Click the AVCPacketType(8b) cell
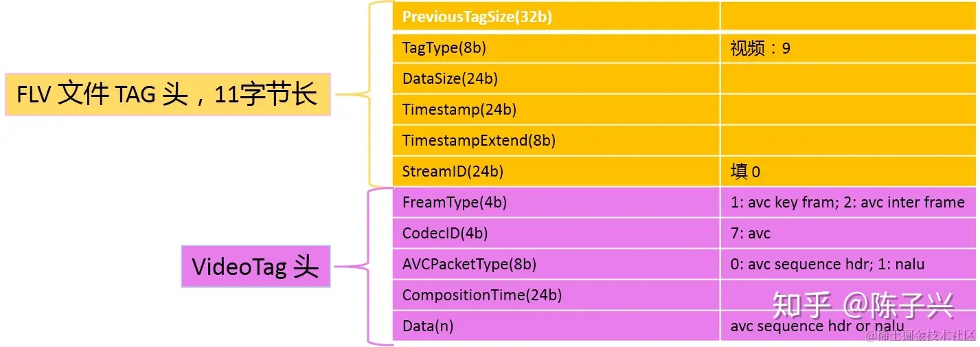Image resolution: width=980 pixels, height=347 pixels. 556,265
